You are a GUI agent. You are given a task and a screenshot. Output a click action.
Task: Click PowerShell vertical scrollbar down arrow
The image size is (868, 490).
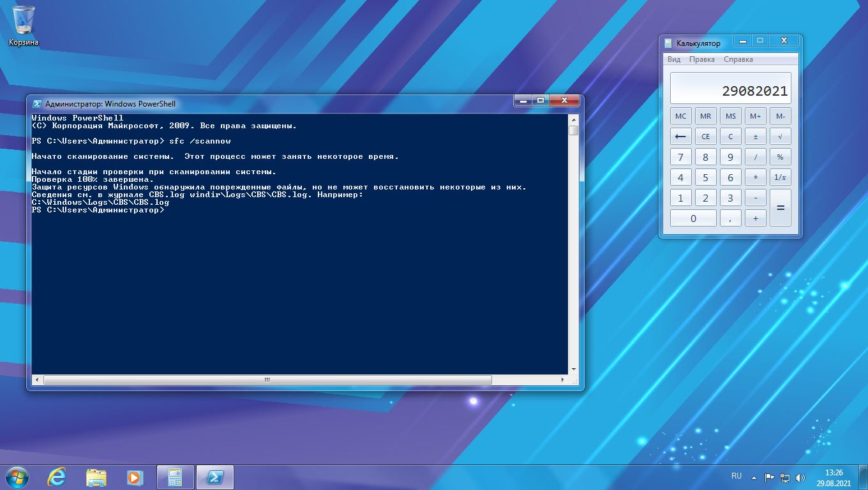[574, 369]
